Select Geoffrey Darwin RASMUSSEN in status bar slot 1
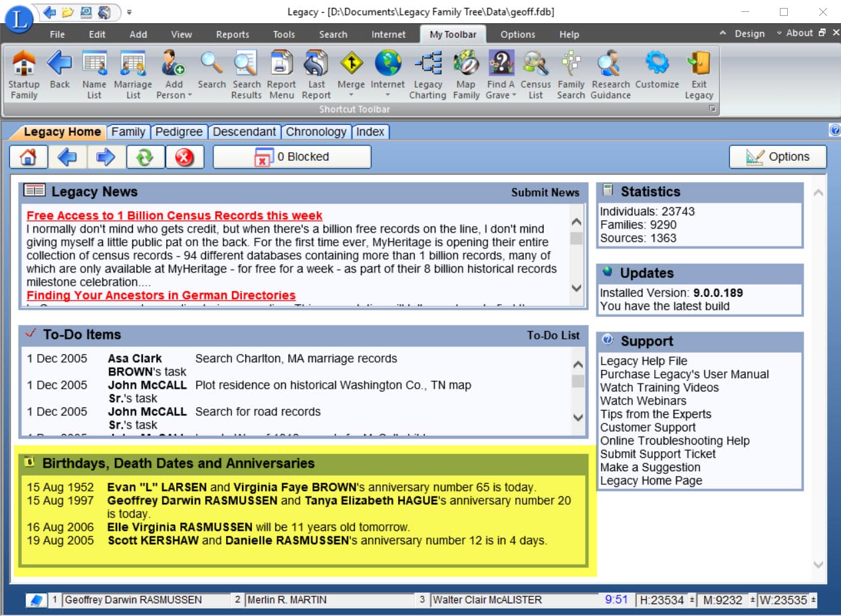The image size is (841, 616). click(x=144, y=600)
